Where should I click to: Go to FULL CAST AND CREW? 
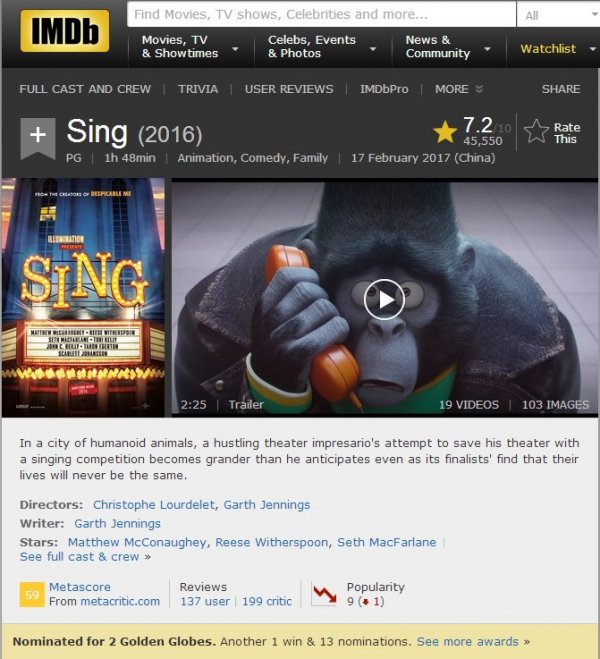85,89
